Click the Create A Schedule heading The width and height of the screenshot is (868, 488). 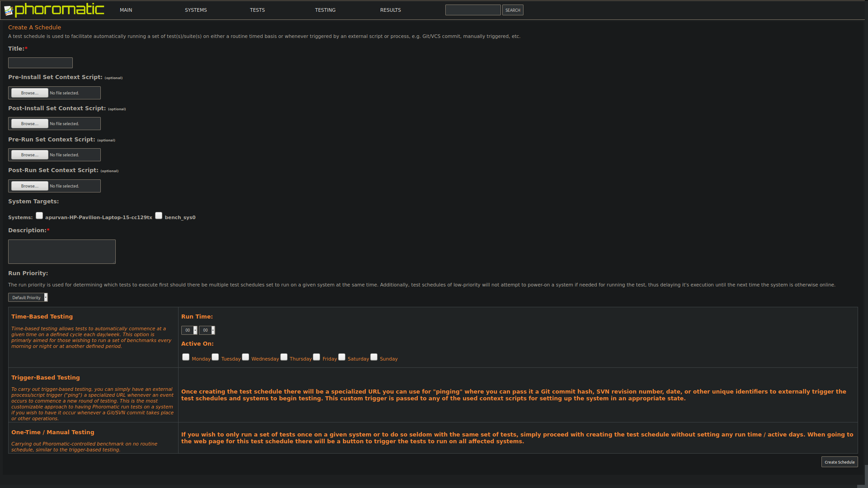[x=34, y=27]
